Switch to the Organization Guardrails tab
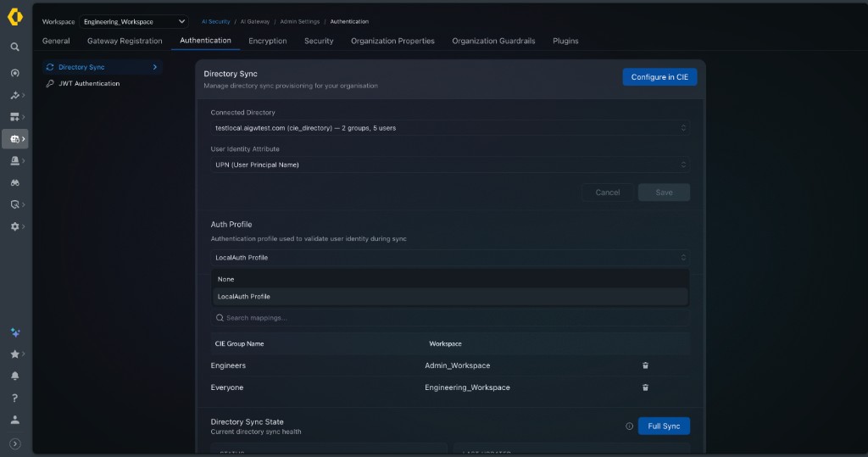This screenshot has width=868, height=457. point(493,41)
